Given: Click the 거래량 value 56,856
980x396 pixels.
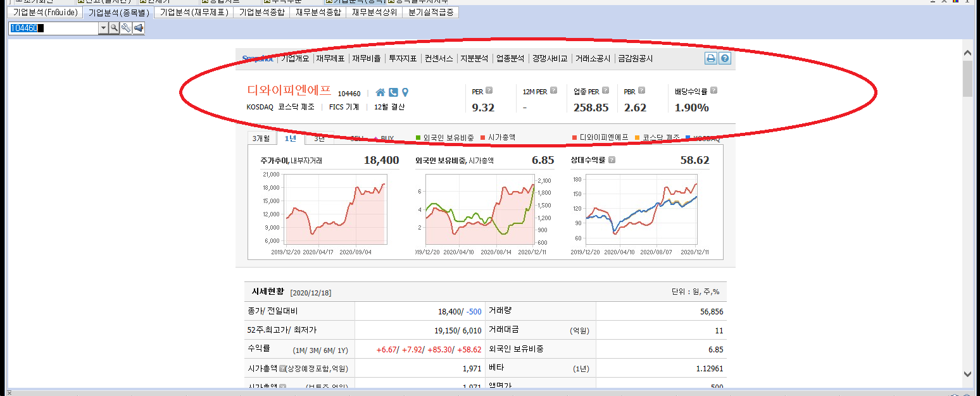Looking at the screenshot, I should point(710,311).
